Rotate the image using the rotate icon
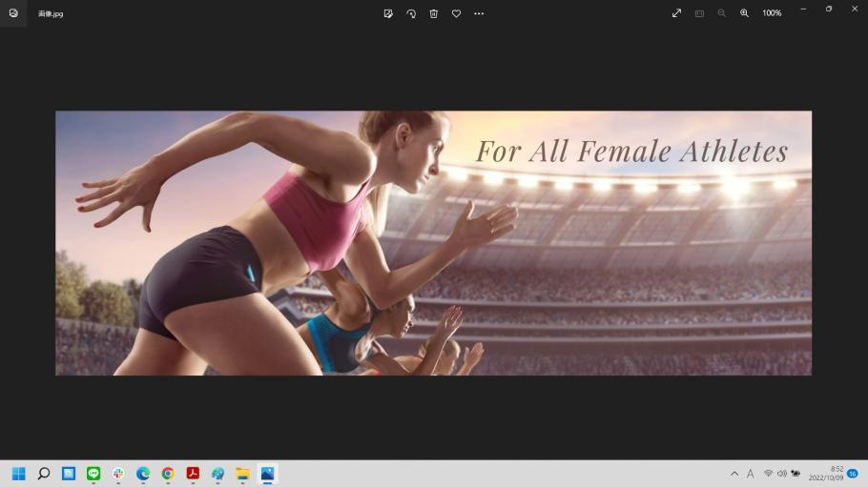868x487 pixels. coord(411,13)
